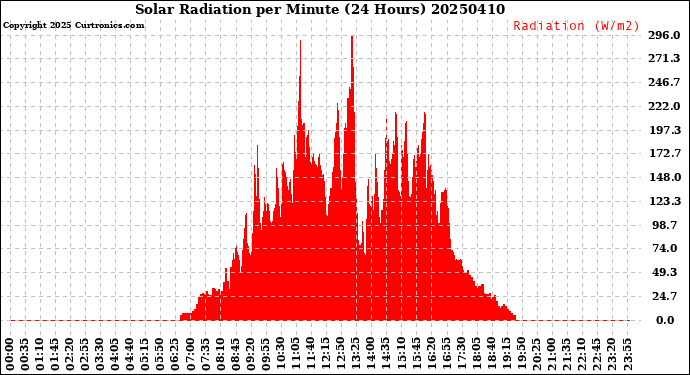Click the 23:55 time axis label
Image resolution: width=690 pixels, height=375 pixels.
(628, 355)
